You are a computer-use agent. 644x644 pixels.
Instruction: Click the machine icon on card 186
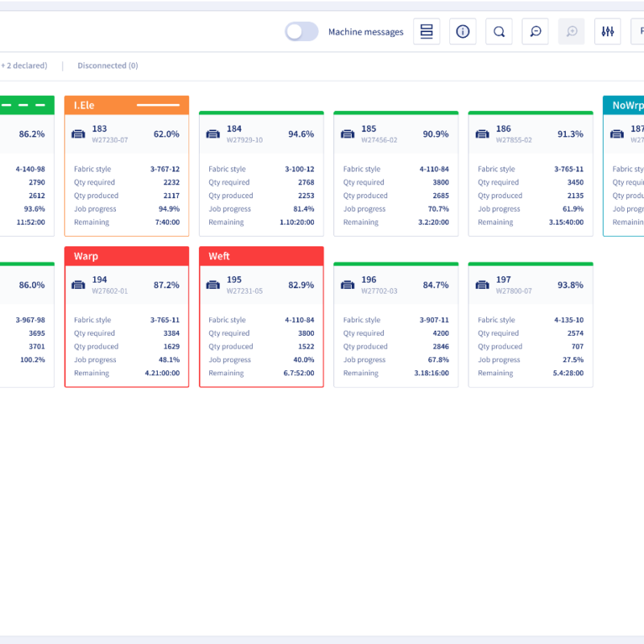pyautogui.click(x=482, y=131)
